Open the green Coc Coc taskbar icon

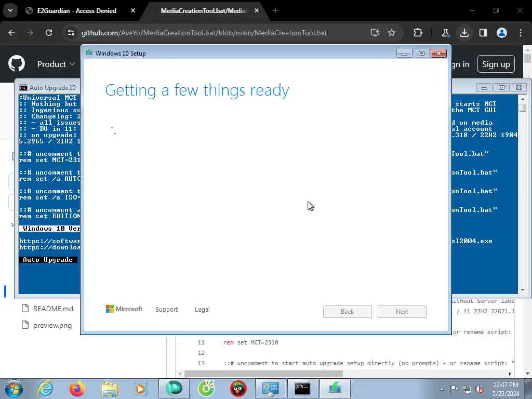coord(206,389)
